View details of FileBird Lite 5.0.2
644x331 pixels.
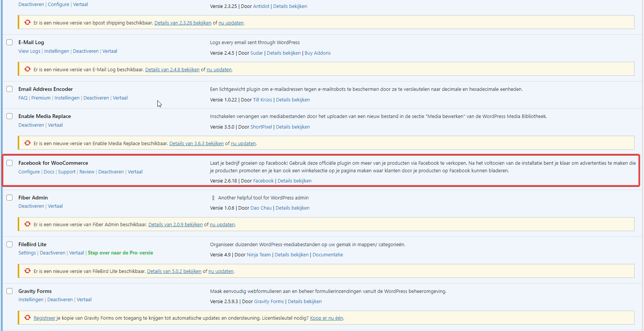click(x=174, y=271)
